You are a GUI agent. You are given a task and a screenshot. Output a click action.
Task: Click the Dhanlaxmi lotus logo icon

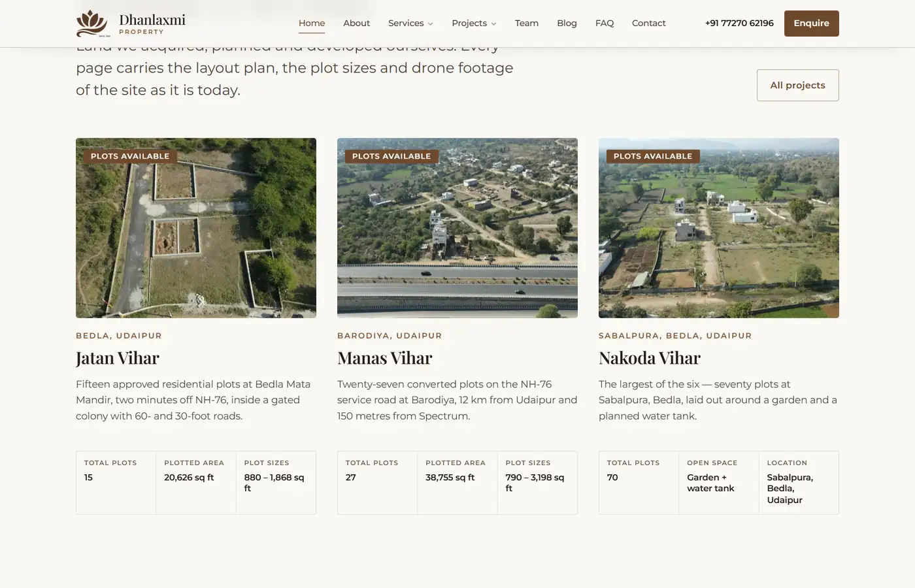[91, 24]
